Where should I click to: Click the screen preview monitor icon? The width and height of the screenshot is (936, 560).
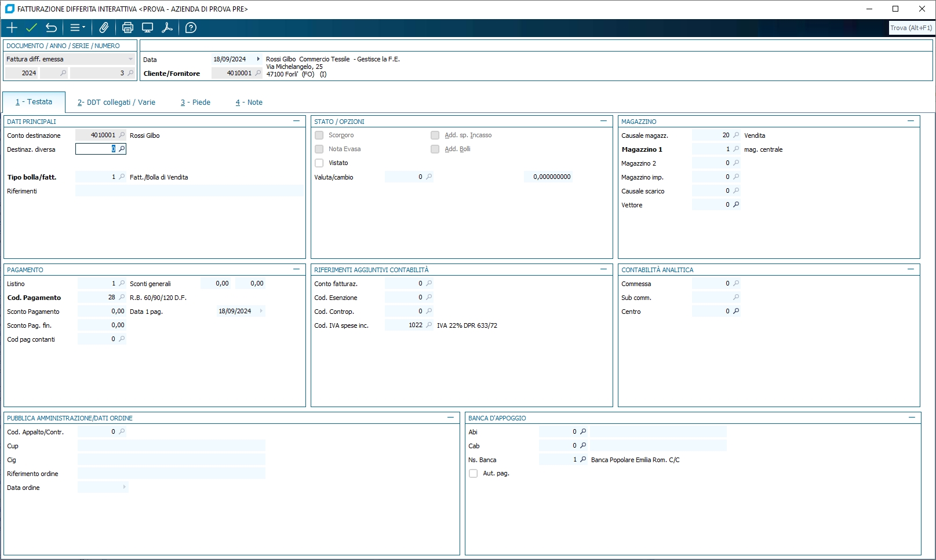(x=147, y=28)
